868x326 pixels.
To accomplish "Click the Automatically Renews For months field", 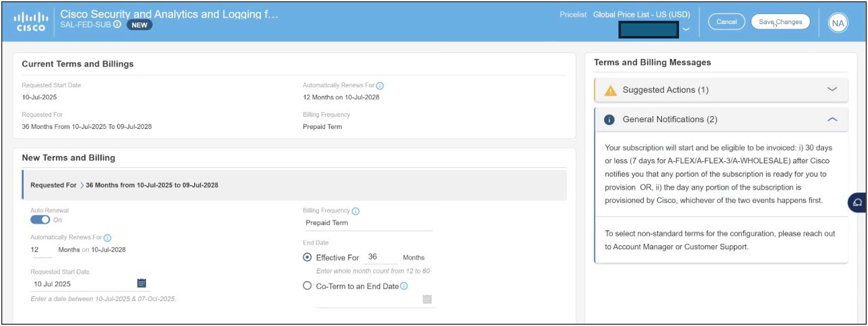I will pyautogui.click(x=41, y=250).
